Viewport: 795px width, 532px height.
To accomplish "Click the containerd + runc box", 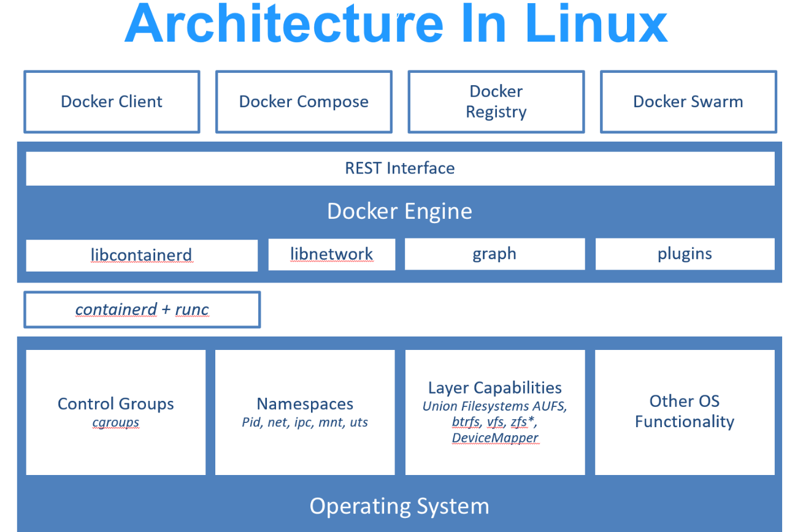I will coord(142,310).
